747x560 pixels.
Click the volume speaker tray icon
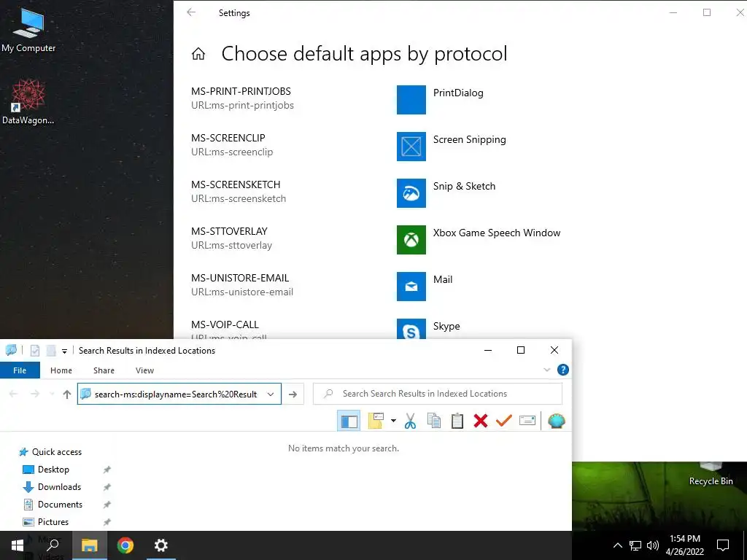click(x=653, y=545)
